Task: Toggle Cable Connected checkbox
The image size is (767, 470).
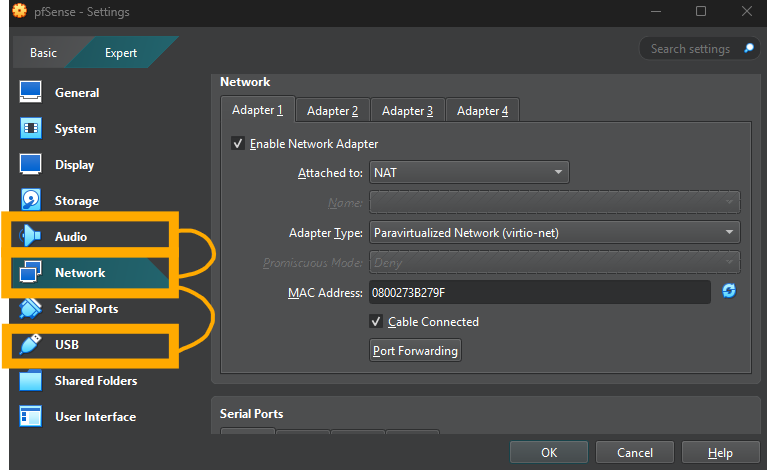Action: tap(376, 321)
